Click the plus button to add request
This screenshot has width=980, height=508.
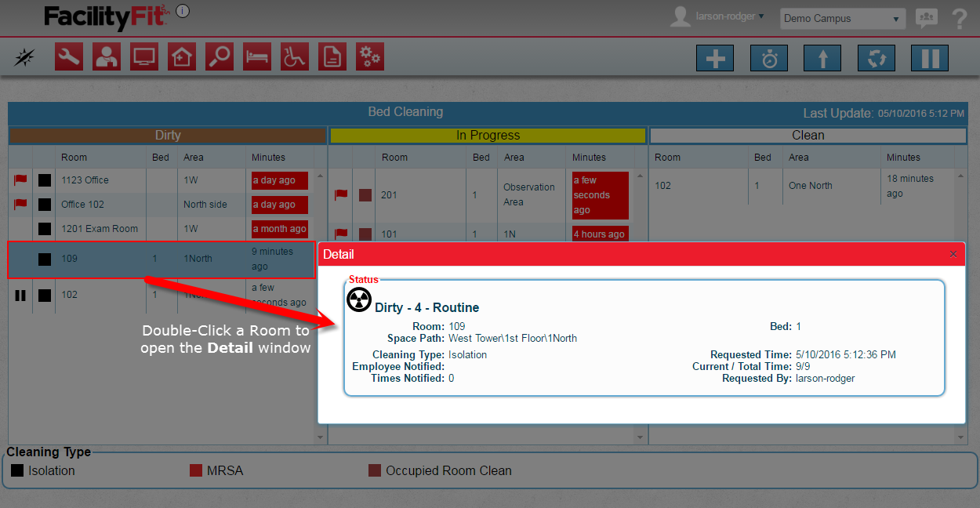coord(715,59)
